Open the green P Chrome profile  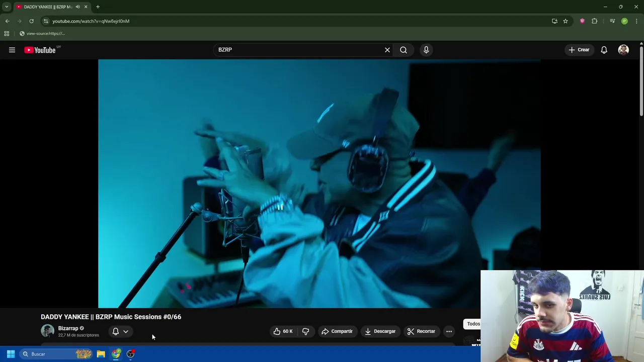[624, 21]
